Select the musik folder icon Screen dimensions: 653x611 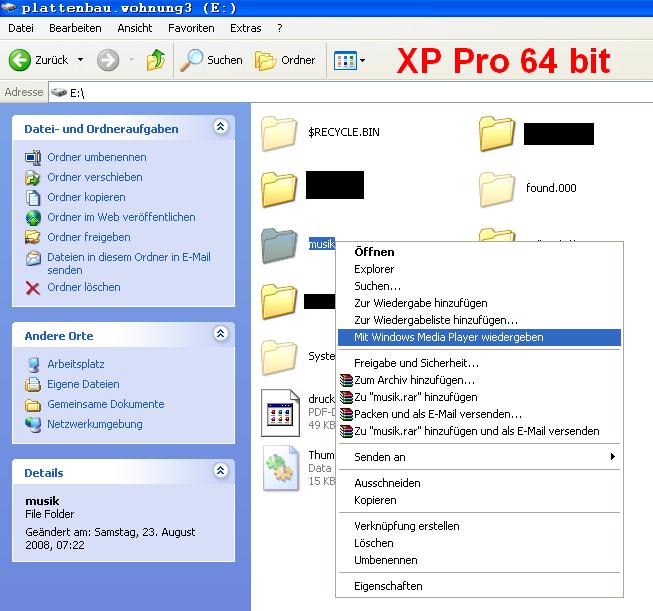click(x=279, y=246)
